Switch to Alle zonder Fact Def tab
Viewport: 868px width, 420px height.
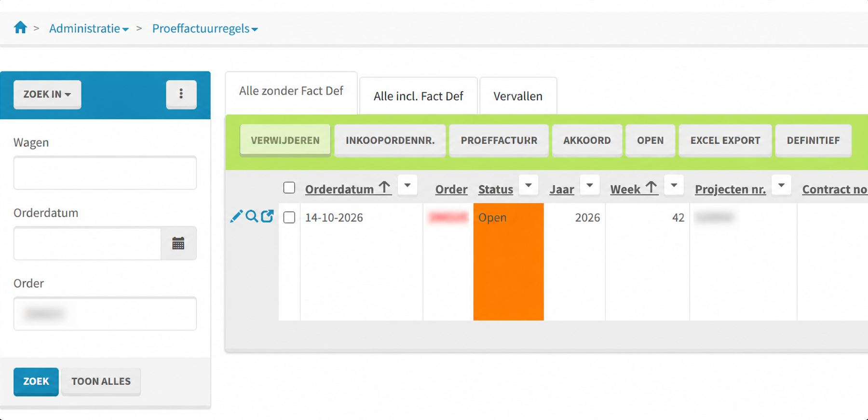pyautogui.click(x=291, y=92)
